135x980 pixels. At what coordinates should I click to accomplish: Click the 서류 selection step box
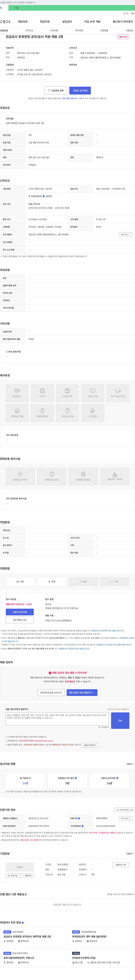point(20,582)
